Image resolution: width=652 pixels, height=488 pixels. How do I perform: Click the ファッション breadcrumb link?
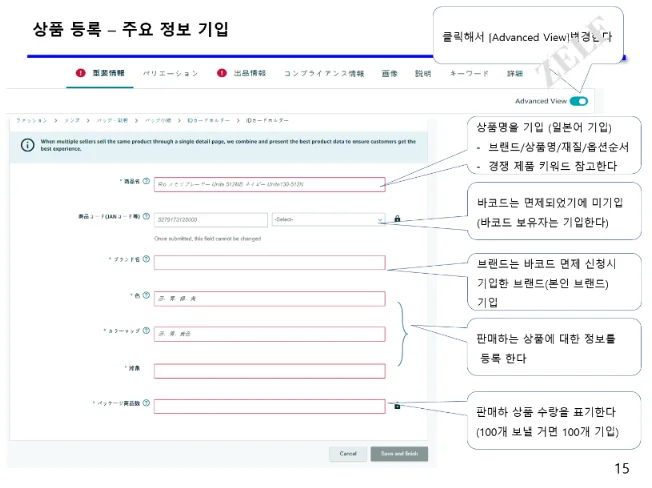[32, 121]
